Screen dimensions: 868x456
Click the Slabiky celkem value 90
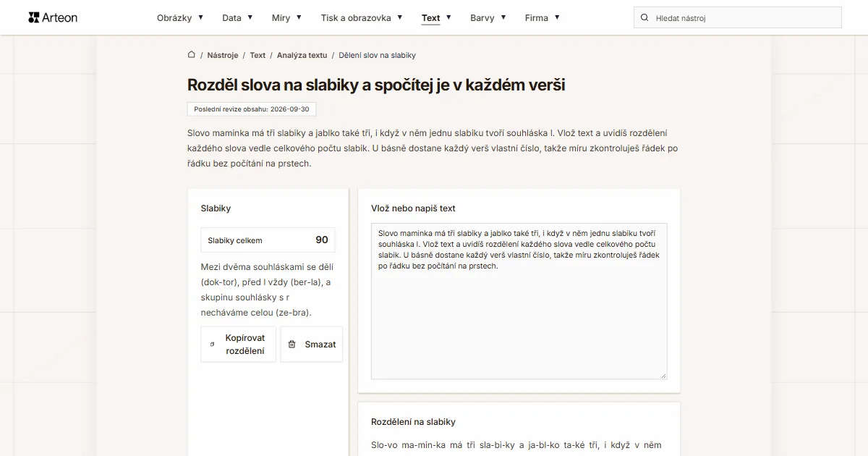pyautogui.click(x=322, y=240)
